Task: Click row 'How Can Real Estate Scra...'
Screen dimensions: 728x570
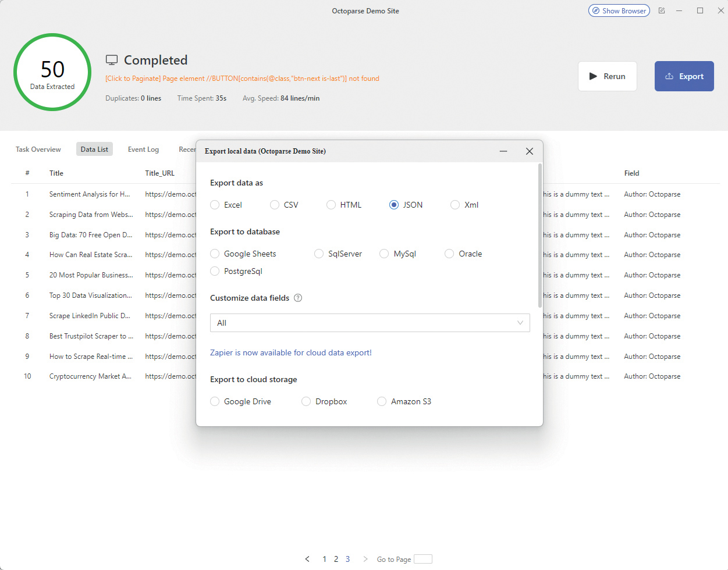Action: tap(91, 255)
